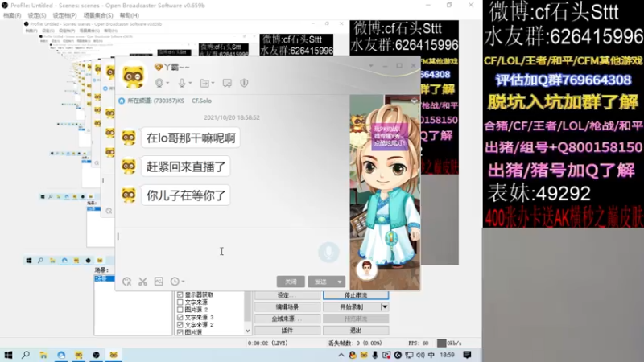Click the 发送 send button
The width and height of the screenshot is (644, 362).
click(321, 282)
